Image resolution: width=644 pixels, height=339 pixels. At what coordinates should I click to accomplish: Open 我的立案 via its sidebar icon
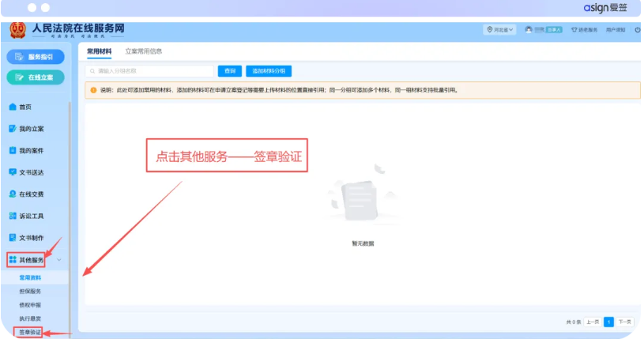[x=13, y=129]
